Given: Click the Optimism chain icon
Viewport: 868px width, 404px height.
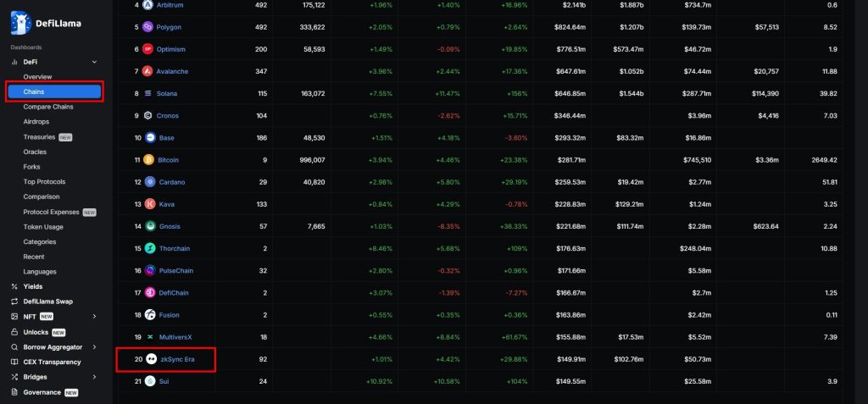Looking at the screenshot, I should click(148, 49).
